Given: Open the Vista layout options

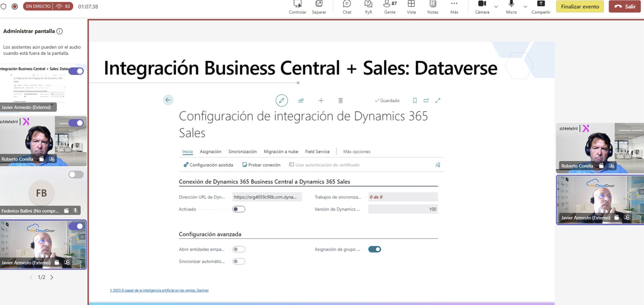Looking at the screenshot, I should (411, 7).
